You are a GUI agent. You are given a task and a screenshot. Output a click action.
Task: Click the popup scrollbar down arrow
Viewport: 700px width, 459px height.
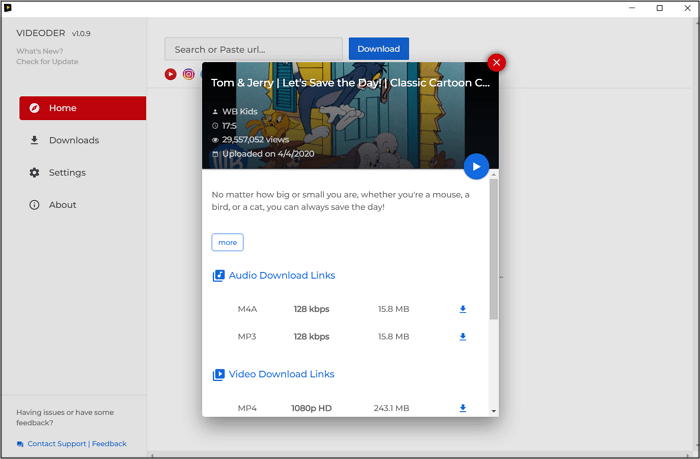click(x=494, y=411)
